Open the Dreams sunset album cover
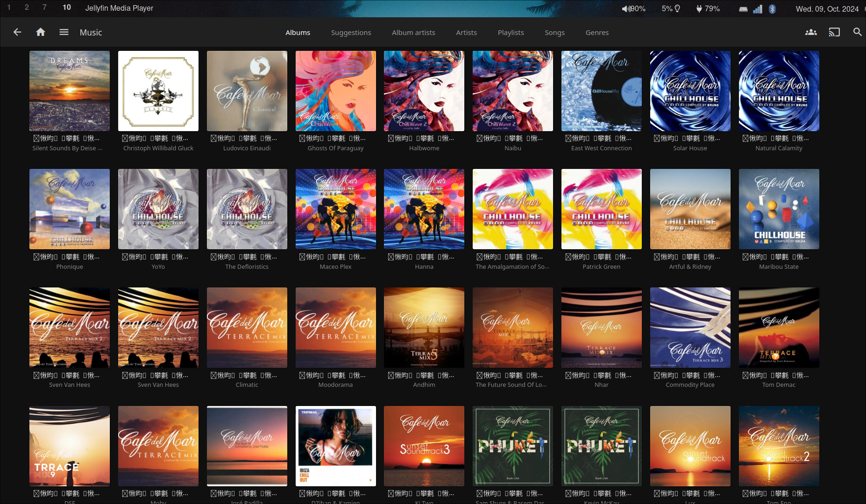Screen dimensions: 866x504 pos(70,91)
